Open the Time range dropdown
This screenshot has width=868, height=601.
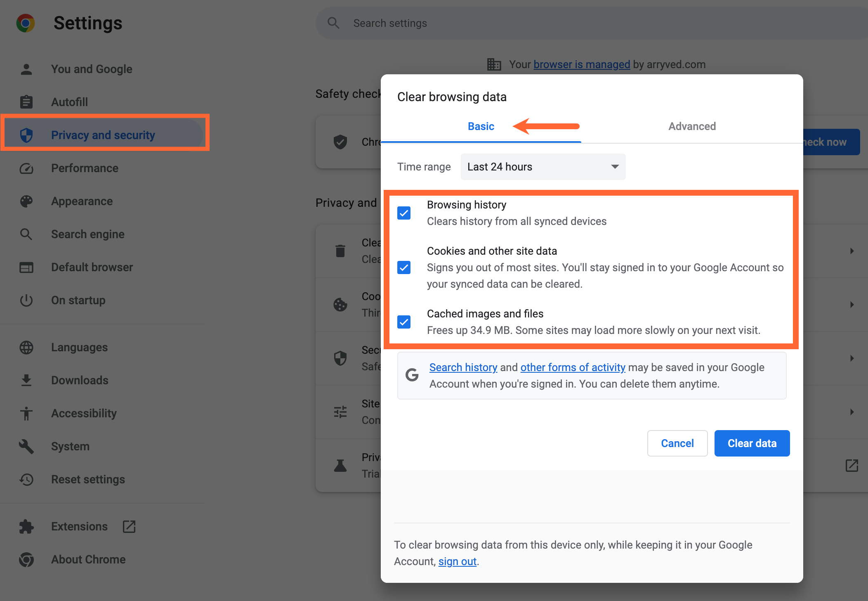[x=543, y=167]
